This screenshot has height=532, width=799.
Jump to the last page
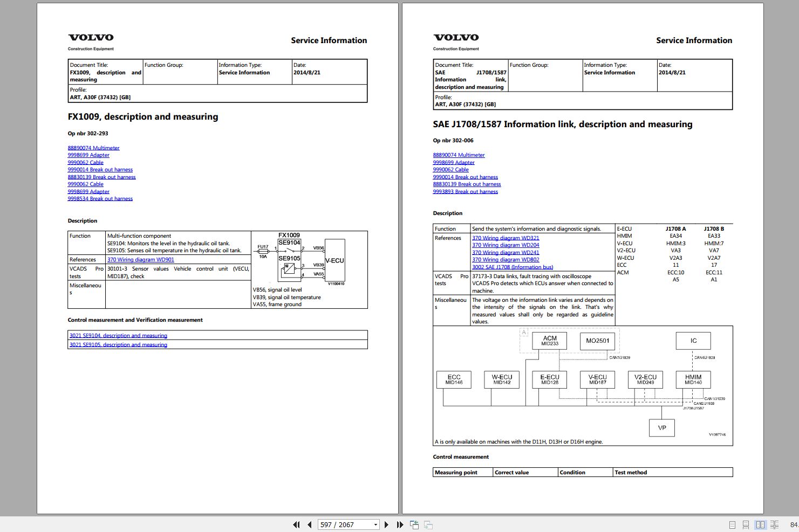400,524
